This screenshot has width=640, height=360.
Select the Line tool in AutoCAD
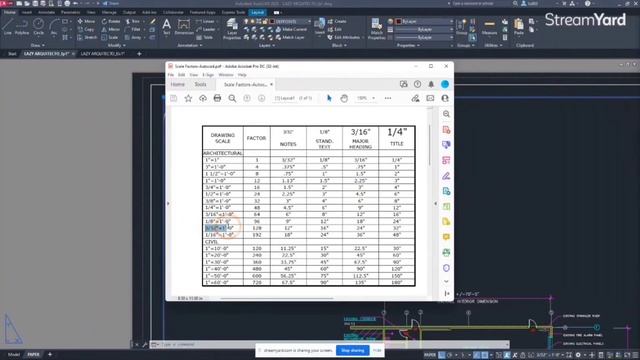7,26
